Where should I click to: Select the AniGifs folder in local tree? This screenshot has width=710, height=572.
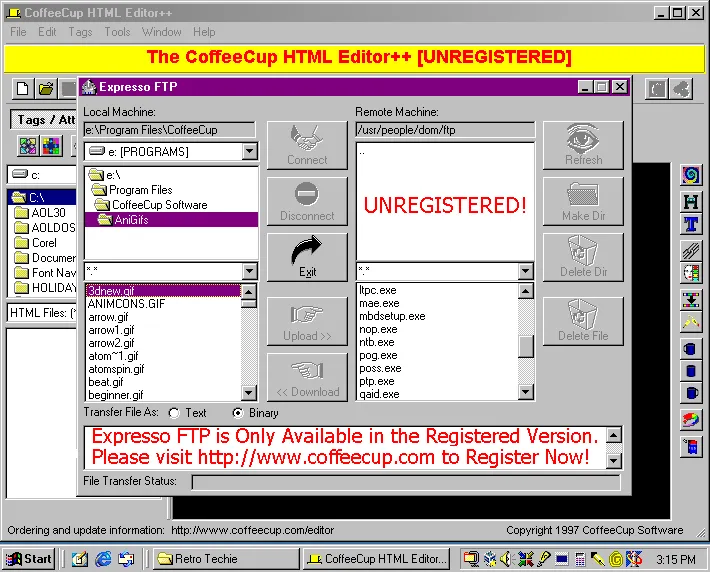(171, 220)
